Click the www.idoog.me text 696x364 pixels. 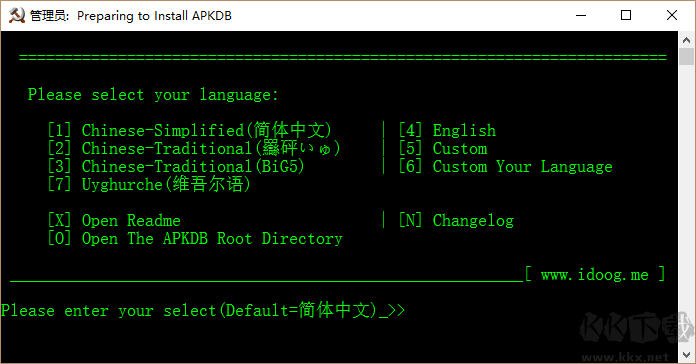[x=595, y=275]
